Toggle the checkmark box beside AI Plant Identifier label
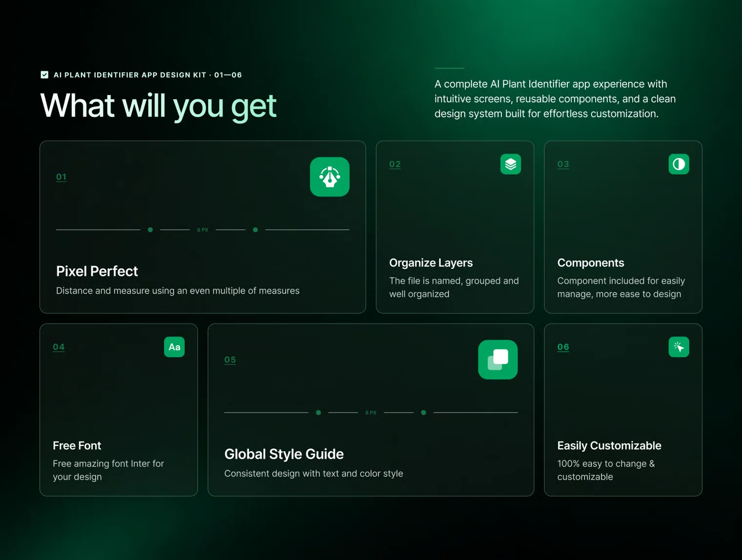 [44, 75]
